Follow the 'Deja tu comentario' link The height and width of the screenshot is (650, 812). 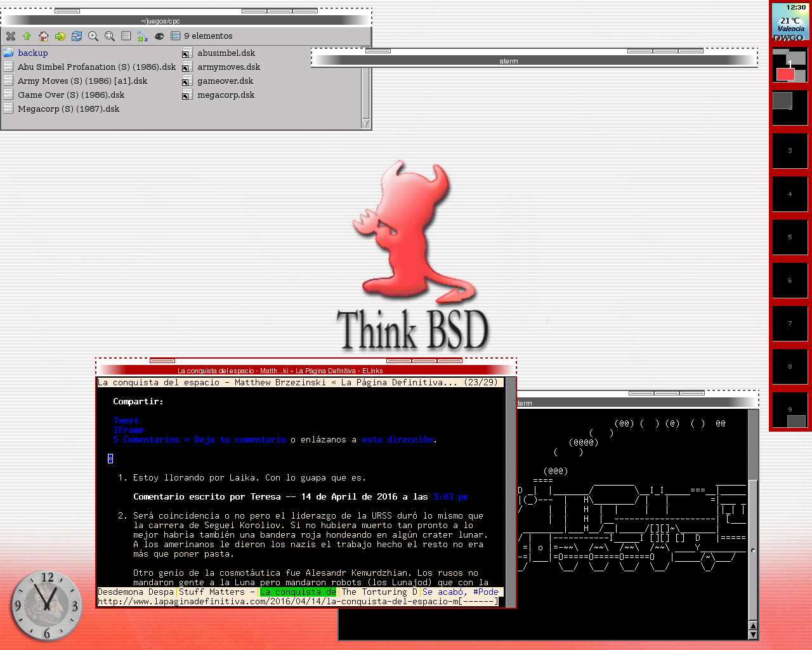click(240, 440)
